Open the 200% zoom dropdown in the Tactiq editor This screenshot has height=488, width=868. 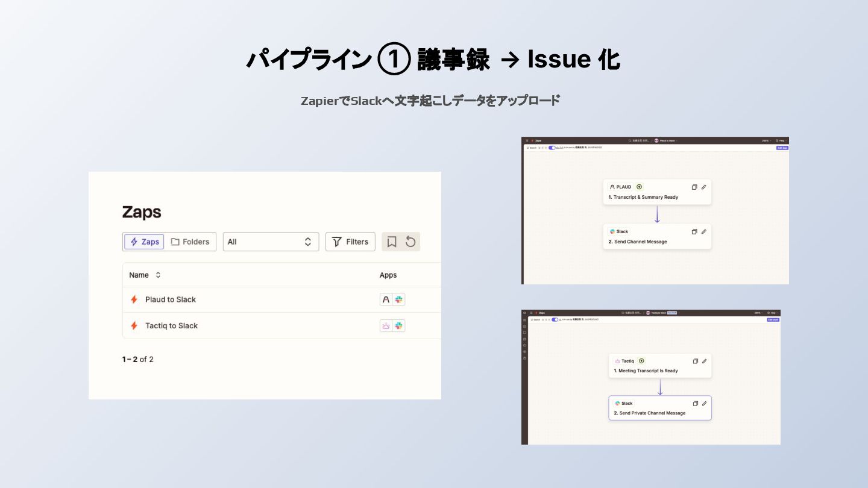click(x=758, y=313)
